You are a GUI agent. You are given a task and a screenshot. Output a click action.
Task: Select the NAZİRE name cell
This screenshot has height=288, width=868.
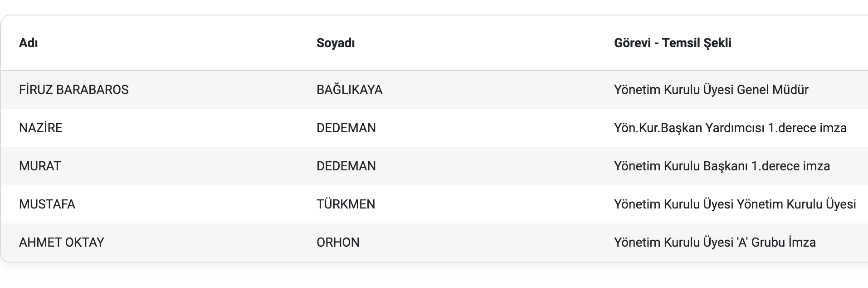(x=41, y=128)
